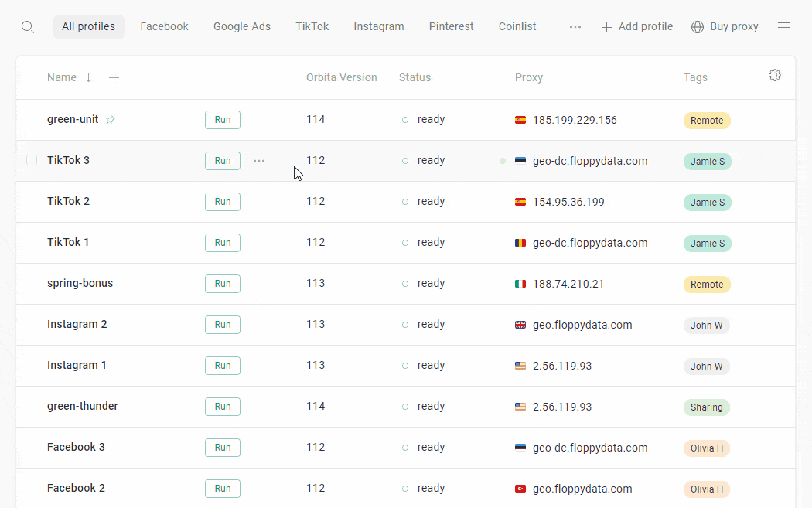Click geo.floppydata.com on Instagram 2 row
Viewport: 812px width, 508px height.
click(x=582, y=325)
